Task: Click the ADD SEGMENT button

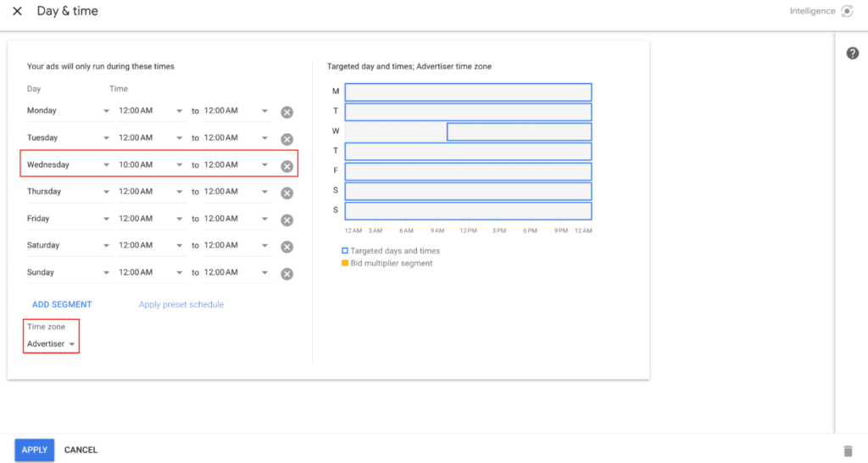Action: pos(62,304)
